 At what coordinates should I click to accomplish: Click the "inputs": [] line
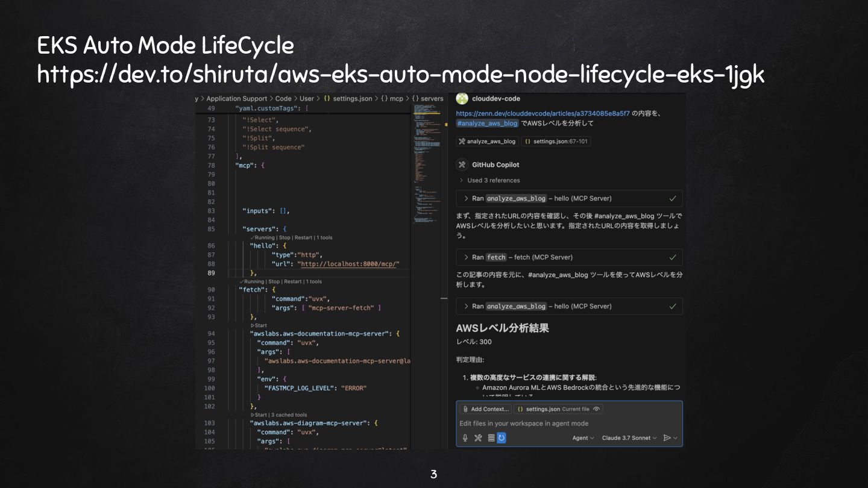(x=266, y=211)
